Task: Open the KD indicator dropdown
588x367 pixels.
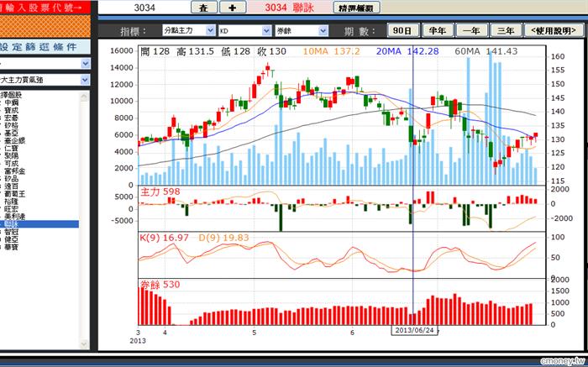Action: tap(245, 31)
